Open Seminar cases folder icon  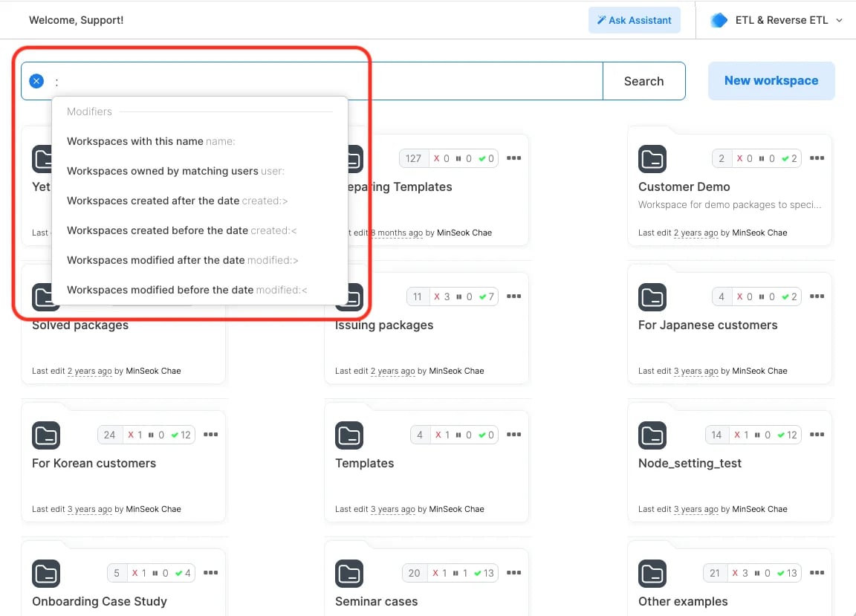click(x=349, y=574)
